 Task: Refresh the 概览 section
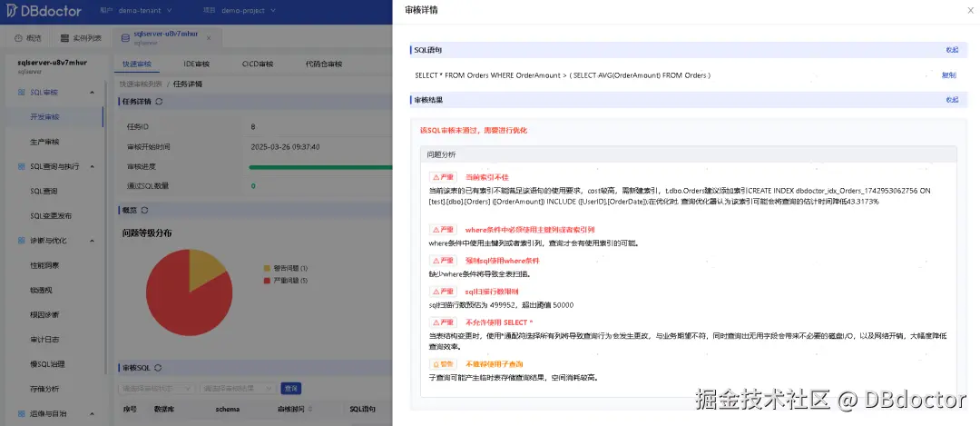pyautogui.click(x=145, y=210)
